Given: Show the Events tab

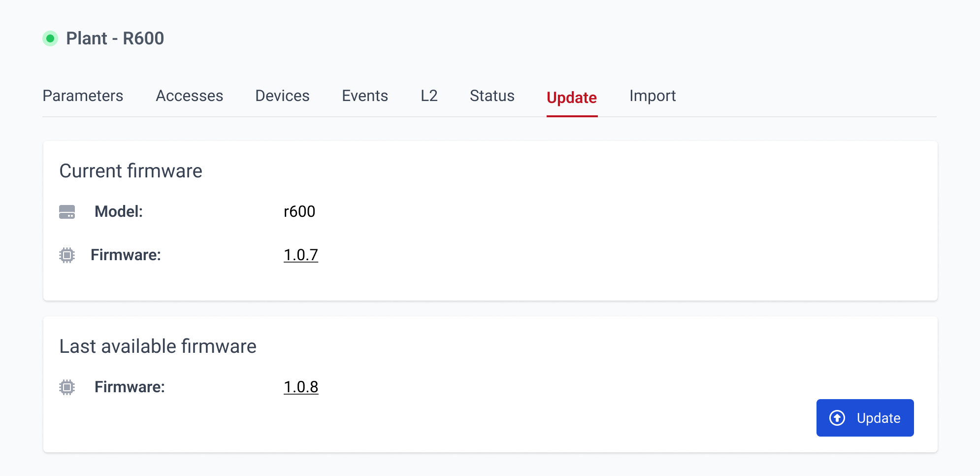Looking at the screenshot, I should tap(365, 96).
